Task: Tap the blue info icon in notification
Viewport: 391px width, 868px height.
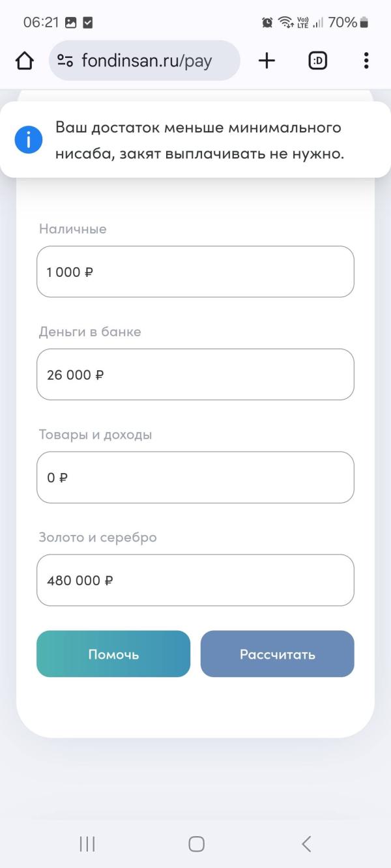Action: (x=28, y=140)
